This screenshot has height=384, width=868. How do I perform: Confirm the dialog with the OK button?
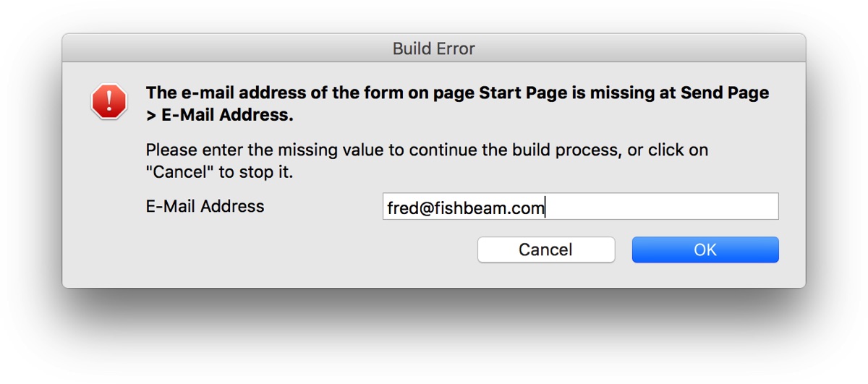click(705, 249)
